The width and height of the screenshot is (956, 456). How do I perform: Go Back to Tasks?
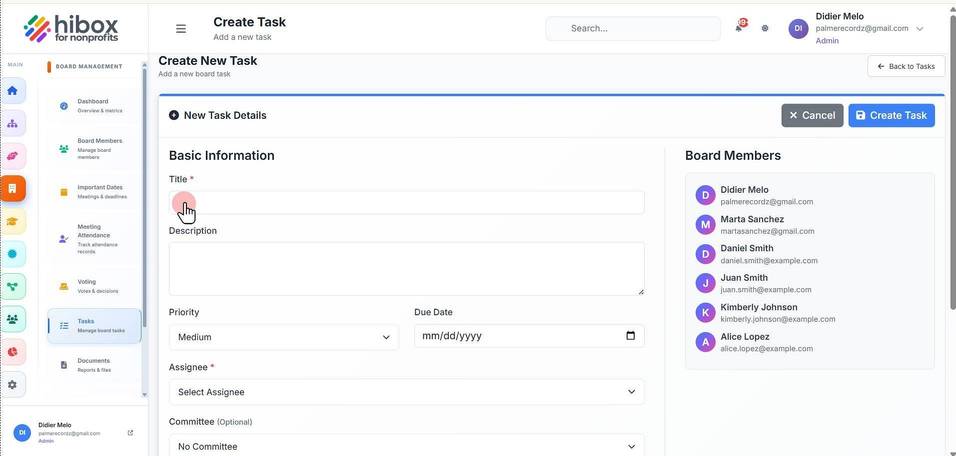coord(906,66)
